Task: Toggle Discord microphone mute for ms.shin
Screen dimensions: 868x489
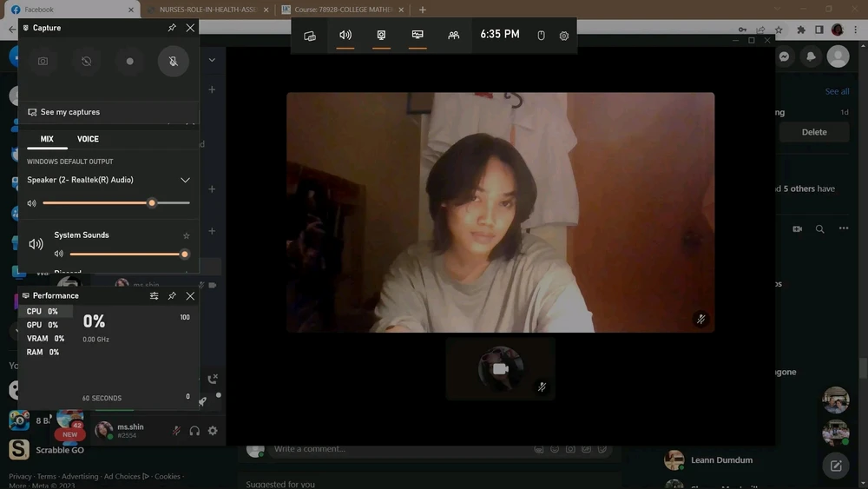Action: (176, 431)
